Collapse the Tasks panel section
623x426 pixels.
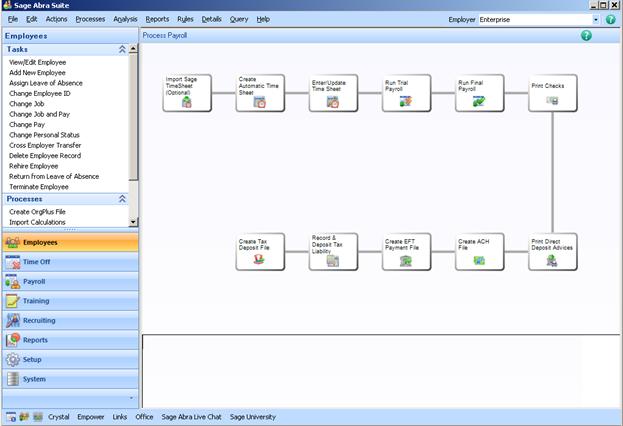pos(122,49)
